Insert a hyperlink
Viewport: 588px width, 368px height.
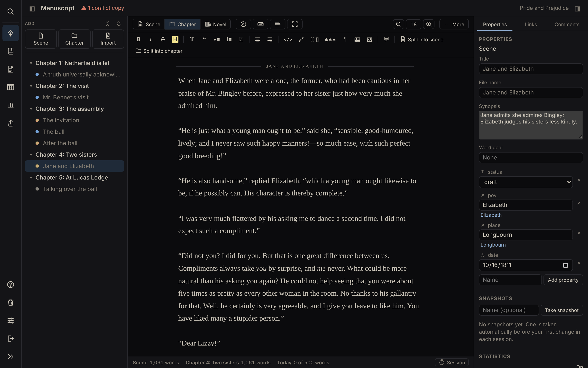[x=301, y=39]
